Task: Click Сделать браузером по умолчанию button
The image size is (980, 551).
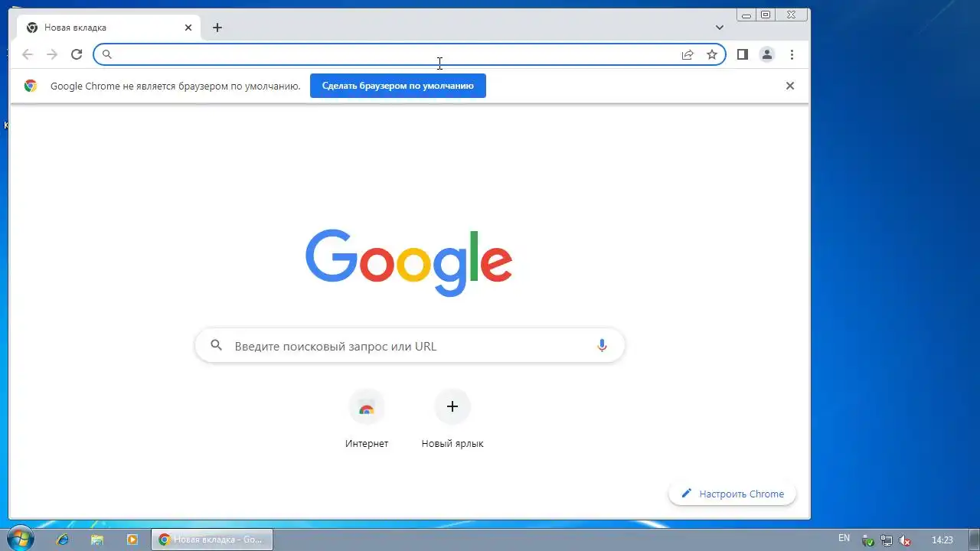Action: [x=398, y=86]
